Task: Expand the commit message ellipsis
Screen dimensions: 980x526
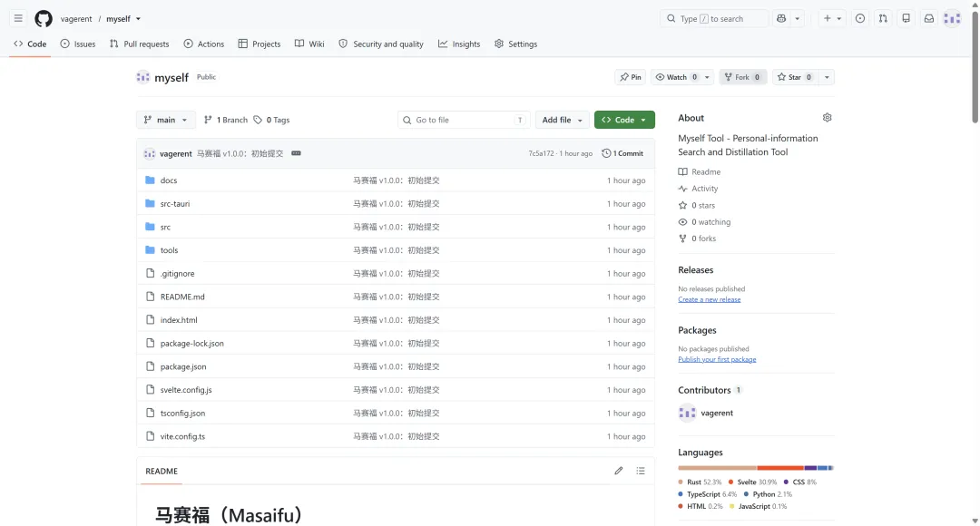Action: tap(296, 153)
